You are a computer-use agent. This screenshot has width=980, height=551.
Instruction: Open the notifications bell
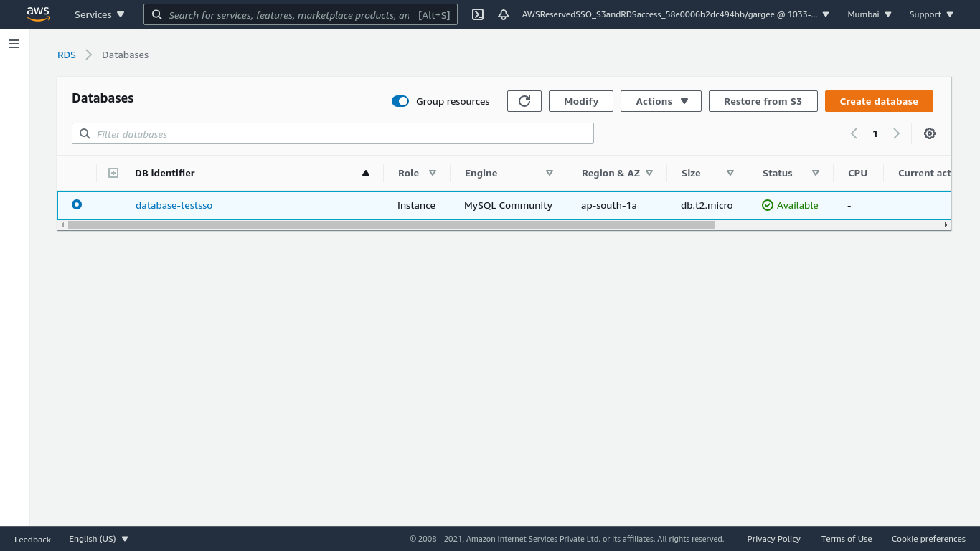coord(504,14)
